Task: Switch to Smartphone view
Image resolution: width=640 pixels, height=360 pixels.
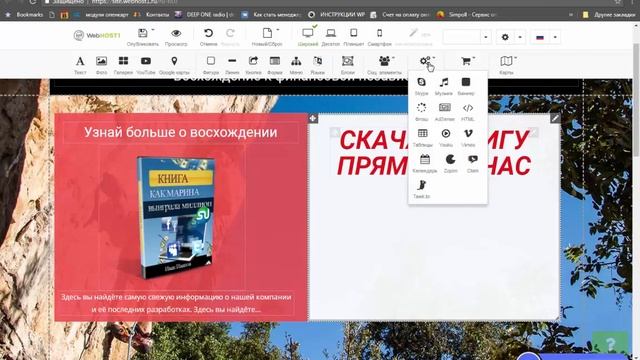Action: 379,36
